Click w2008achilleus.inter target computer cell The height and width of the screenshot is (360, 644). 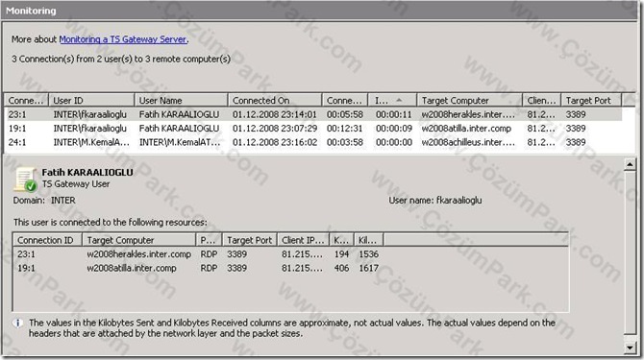[x=468, y=142]
